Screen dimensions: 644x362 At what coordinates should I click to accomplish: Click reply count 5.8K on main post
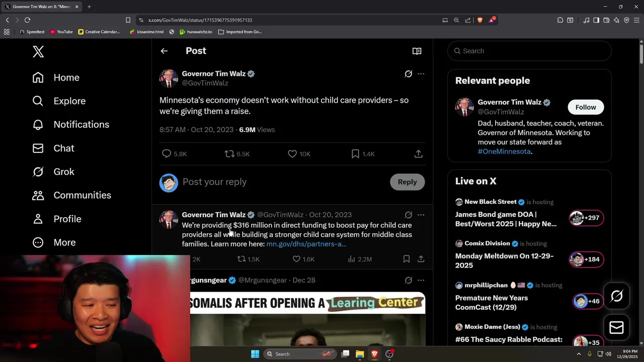(174, 154)
